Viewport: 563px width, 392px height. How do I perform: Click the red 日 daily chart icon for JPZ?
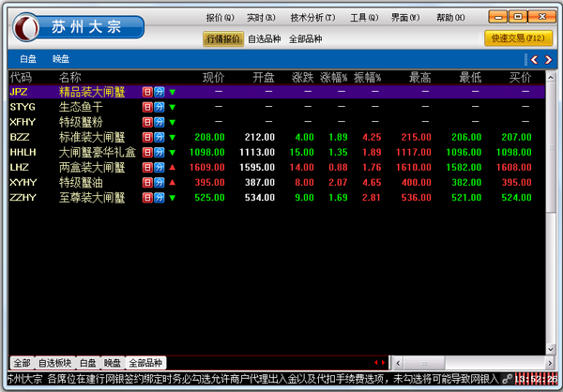[x=147, y=92]
